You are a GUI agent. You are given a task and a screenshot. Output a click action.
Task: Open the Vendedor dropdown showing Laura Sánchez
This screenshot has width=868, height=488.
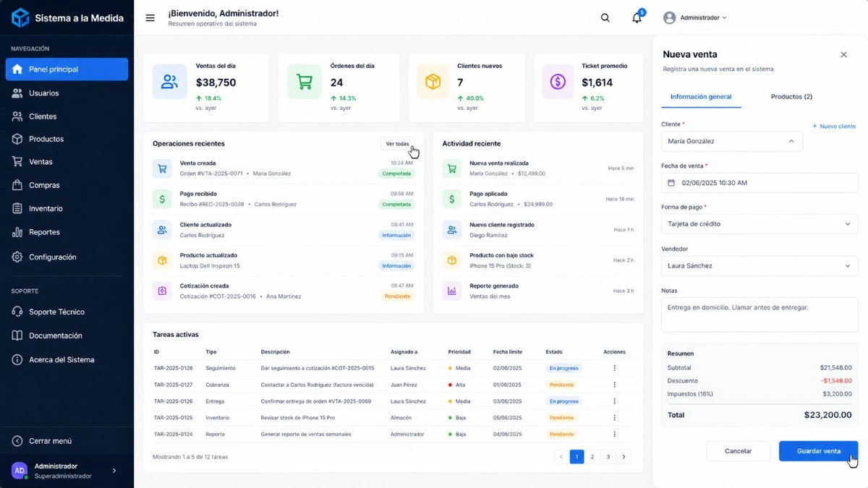click(x=759, y=266)
